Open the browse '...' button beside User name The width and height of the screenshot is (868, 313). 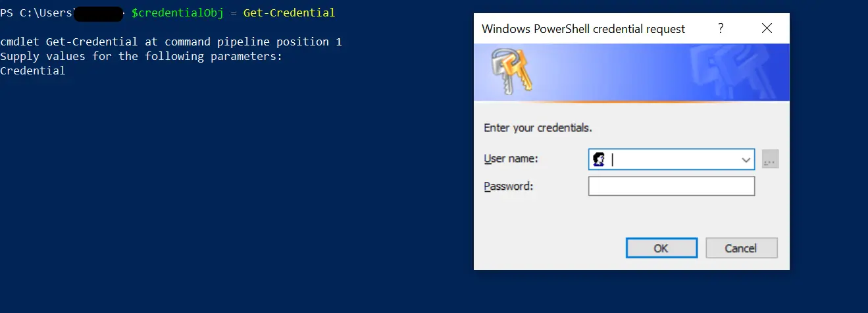(770, 159)
